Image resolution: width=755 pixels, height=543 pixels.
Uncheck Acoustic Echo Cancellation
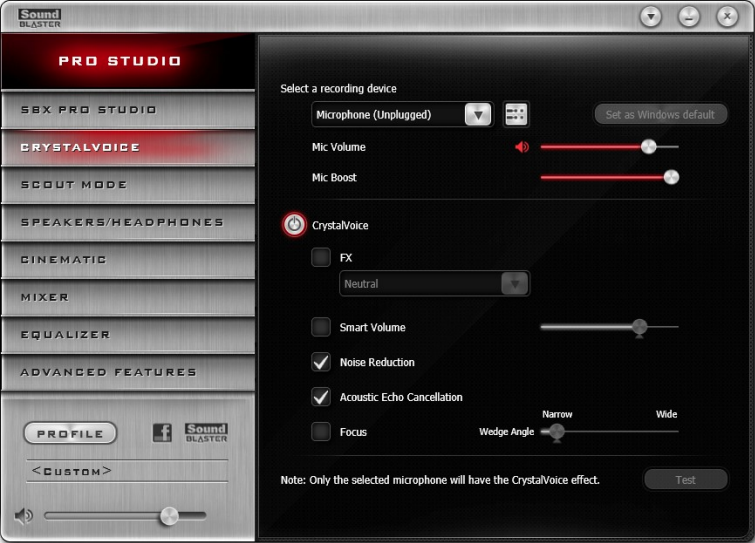point(321,397)
